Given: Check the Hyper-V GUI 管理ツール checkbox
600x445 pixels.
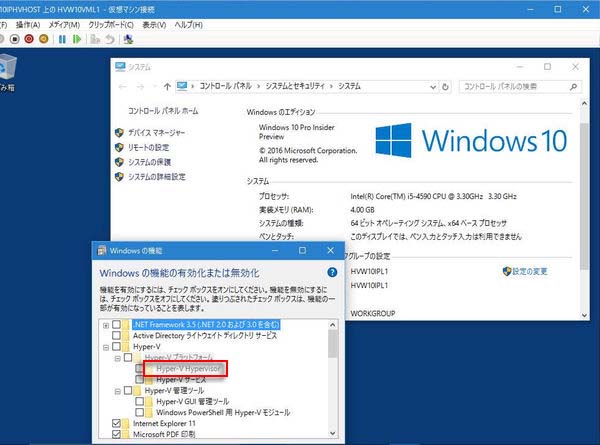Looking at the screenshot, I should coord(140,401).
